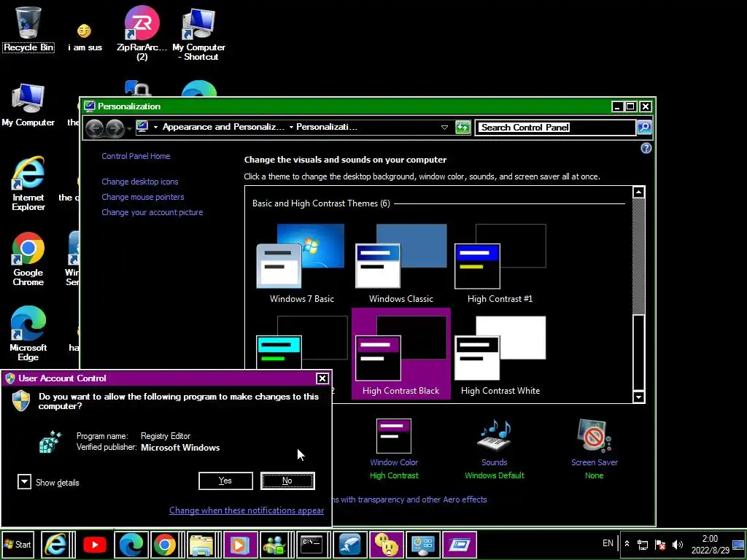This screenshot has height=560, width=747.
Task: Open the media player taskbar icon
Action: 240,544
